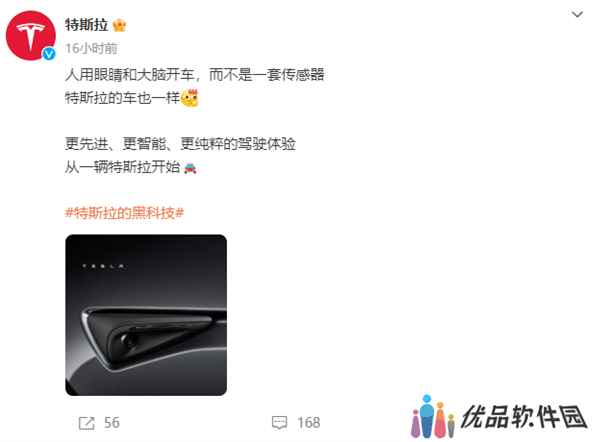
Task: Click the 优品软件园 colorful people logo
Action: pyautogui.click(x=433, y=417)
